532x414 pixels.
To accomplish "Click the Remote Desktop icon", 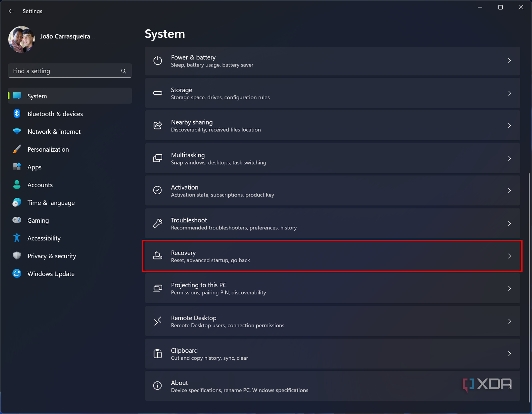I will pos(158,321).
